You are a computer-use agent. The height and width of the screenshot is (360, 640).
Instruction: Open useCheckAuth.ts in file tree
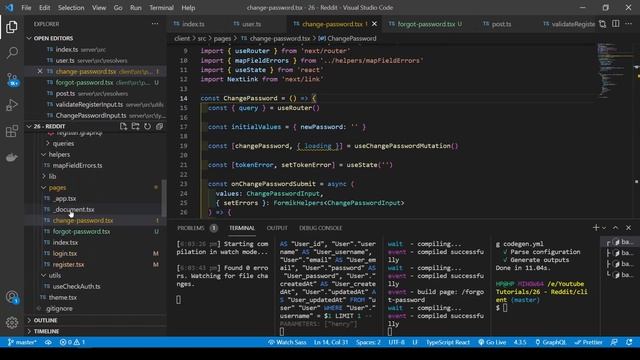(76, 287)
